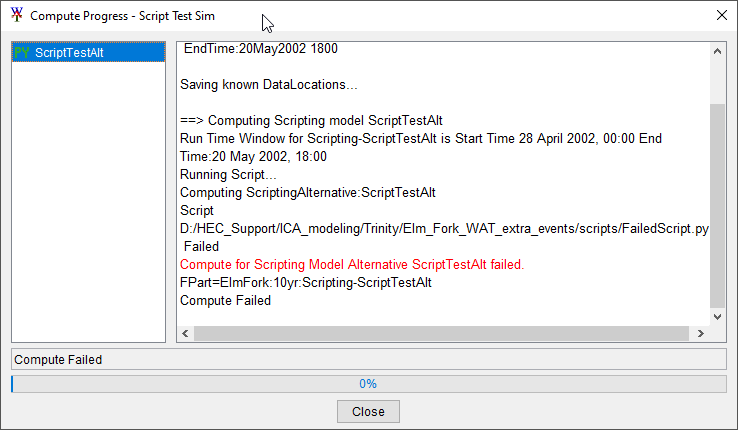Close the Compute Progress window with X
Image resolution: width=738 pixels, height=430 pixels.
pos(722,15)
